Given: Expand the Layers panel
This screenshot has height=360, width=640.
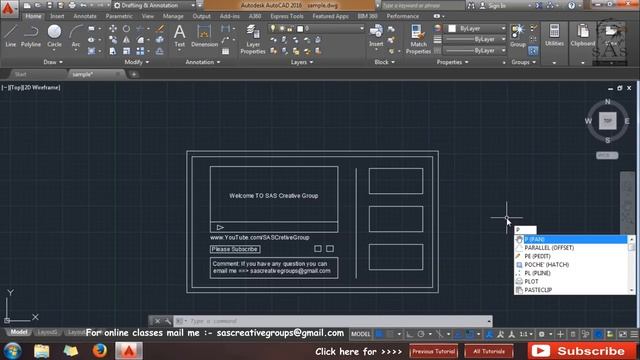Looking at the screenshot, I should pyautogui.click(x=302, y=62).
